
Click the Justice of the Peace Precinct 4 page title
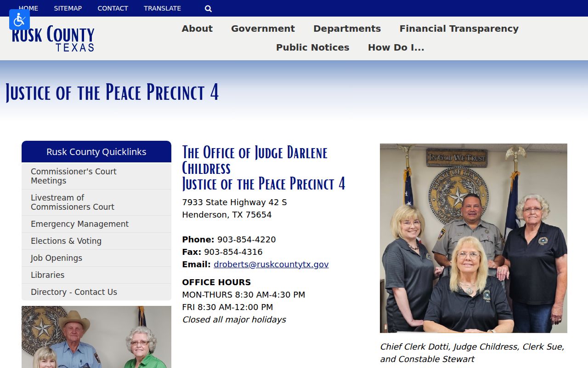point(112,92)
